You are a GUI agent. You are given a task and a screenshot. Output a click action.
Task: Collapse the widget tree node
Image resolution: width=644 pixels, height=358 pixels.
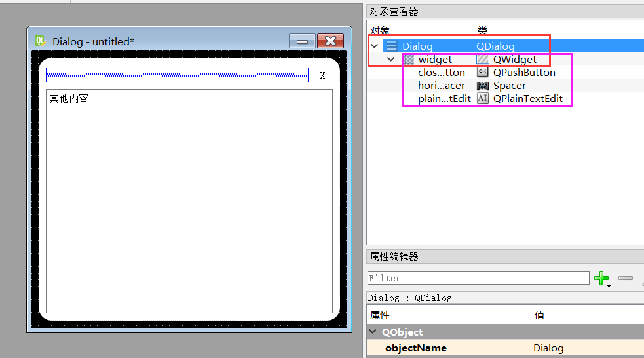coord(391,60)
